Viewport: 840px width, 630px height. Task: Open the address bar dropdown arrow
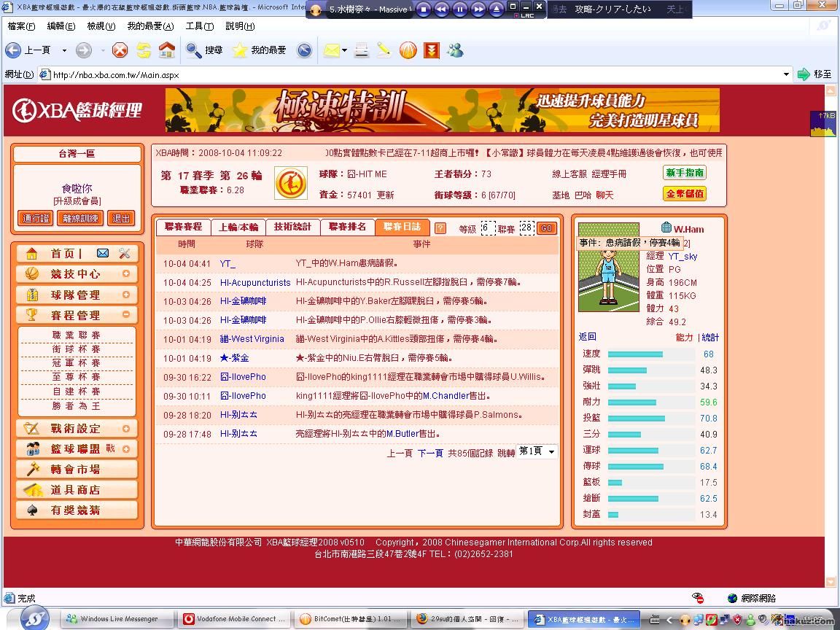click(786, 74)
